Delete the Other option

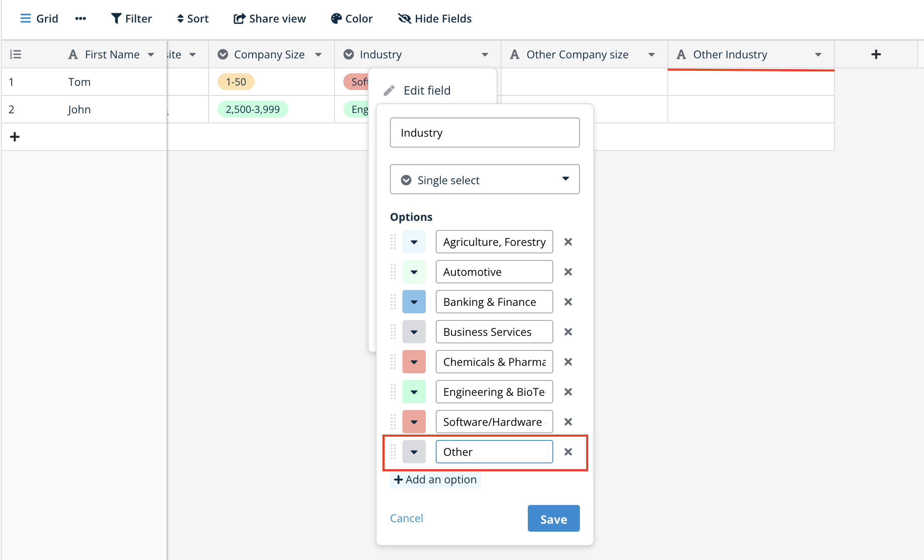click(x=568, y=452)
